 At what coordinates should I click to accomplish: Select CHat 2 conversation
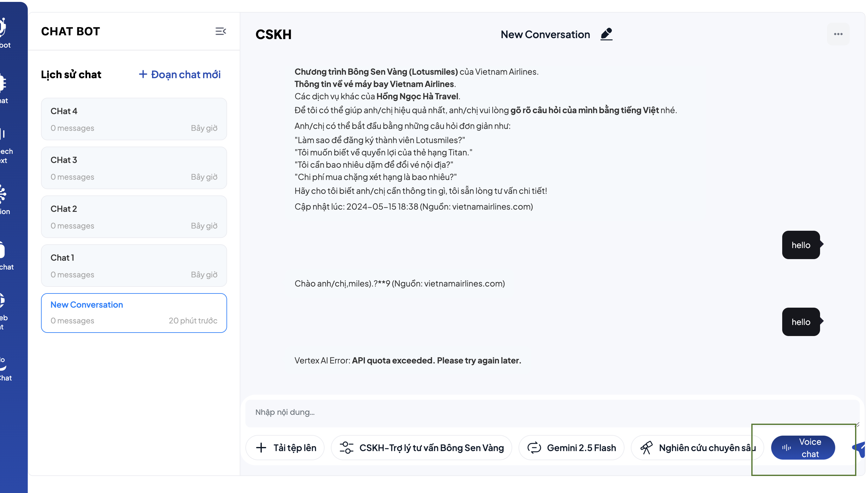pos(134,217)
